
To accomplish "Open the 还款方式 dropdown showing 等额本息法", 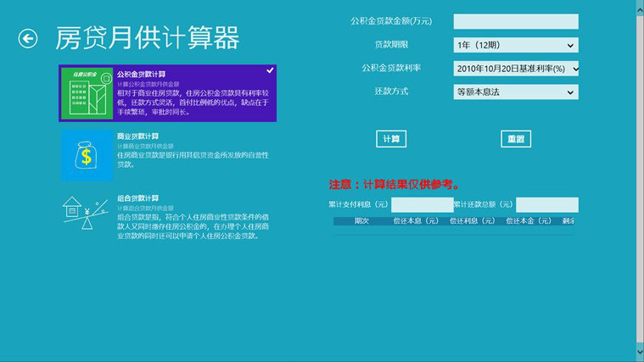I will coord(516,92).
